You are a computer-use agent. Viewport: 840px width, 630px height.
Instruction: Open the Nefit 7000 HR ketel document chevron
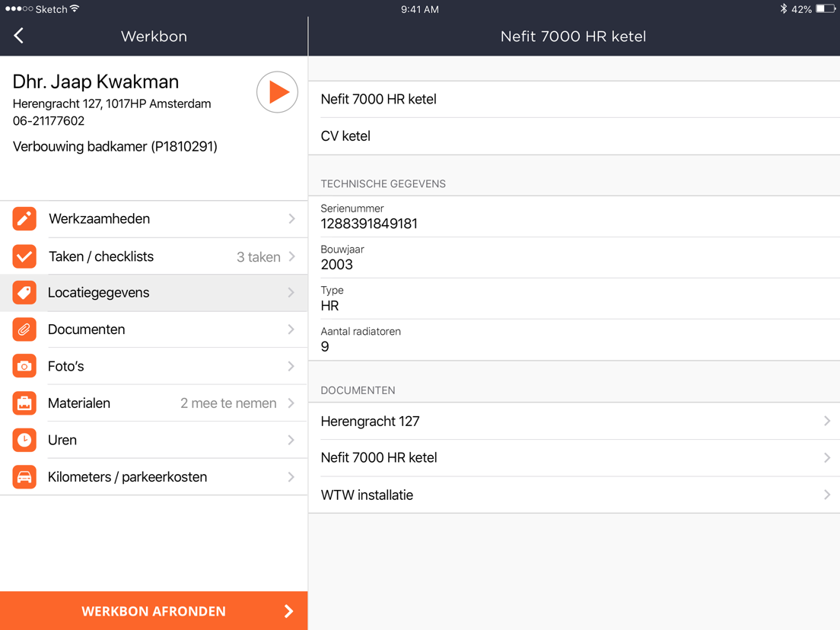pyautogui.click(x=827, y=457)
